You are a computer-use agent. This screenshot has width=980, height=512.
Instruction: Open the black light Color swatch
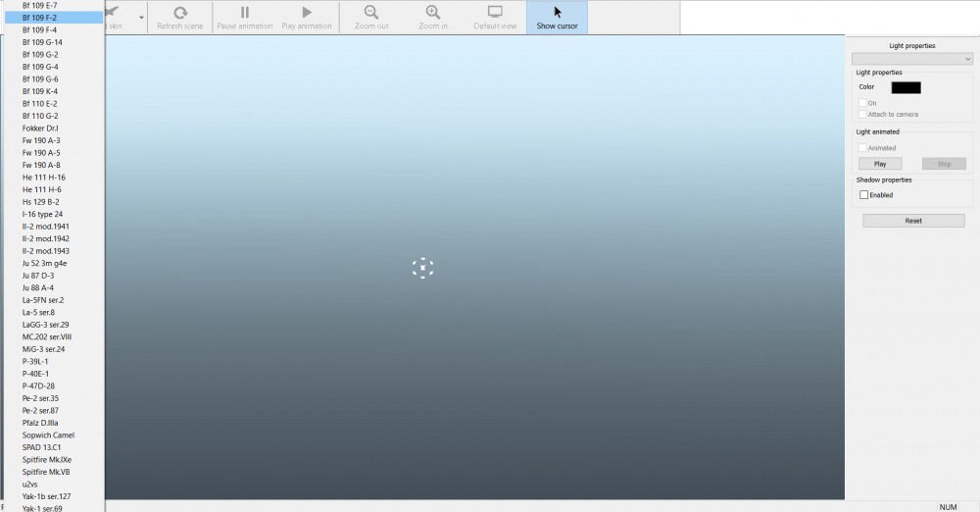(906, 87)
